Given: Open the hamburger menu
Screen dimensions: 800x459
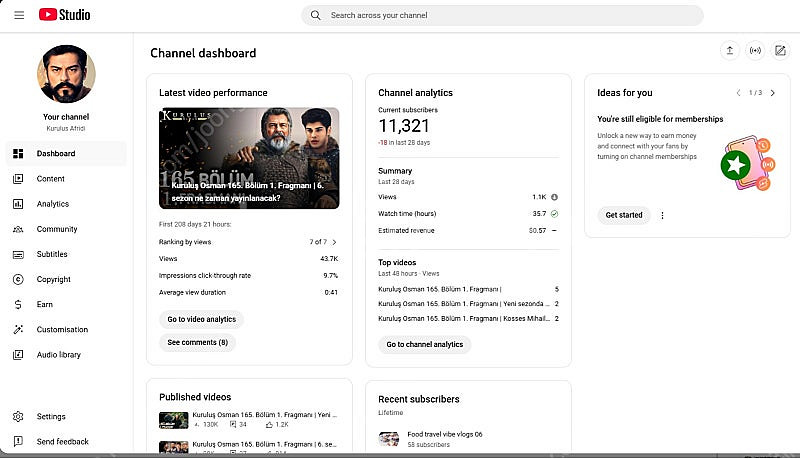Looking at the screenshot, I should click(x=19, y=15).
